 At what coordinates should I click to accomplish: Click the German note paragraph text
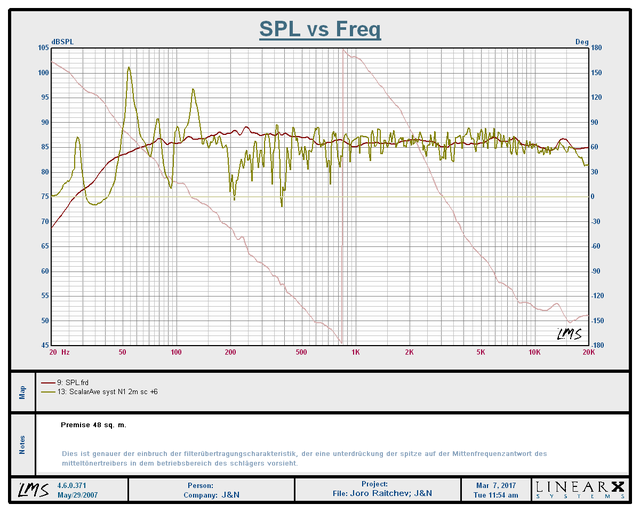point(304,459)
